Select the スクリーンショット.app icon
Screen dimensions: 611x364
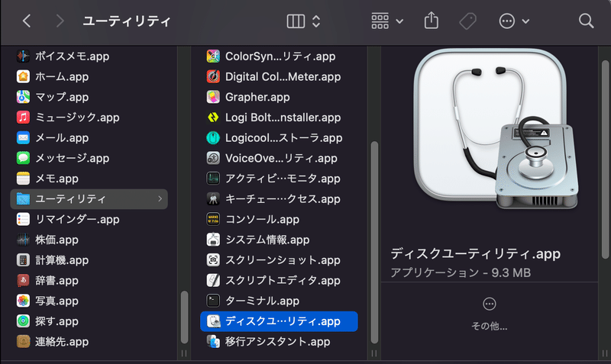point(213,260)
